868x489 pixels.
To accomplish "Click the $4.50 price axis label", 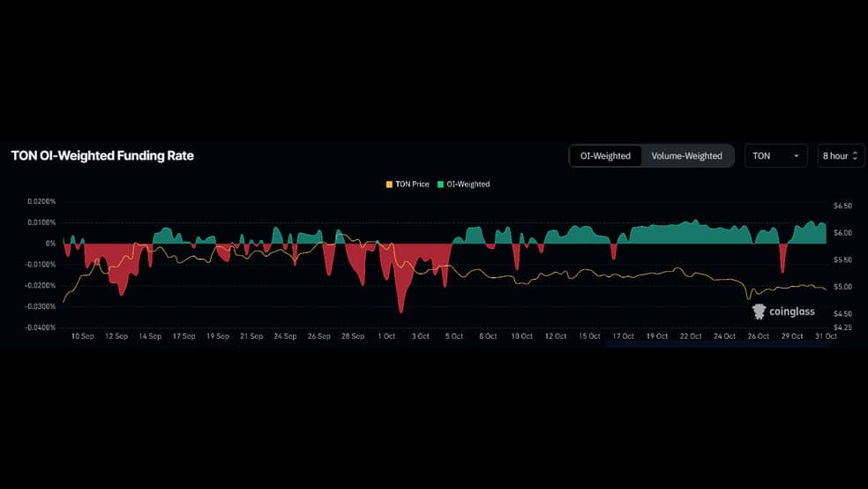I will point(842,314).
